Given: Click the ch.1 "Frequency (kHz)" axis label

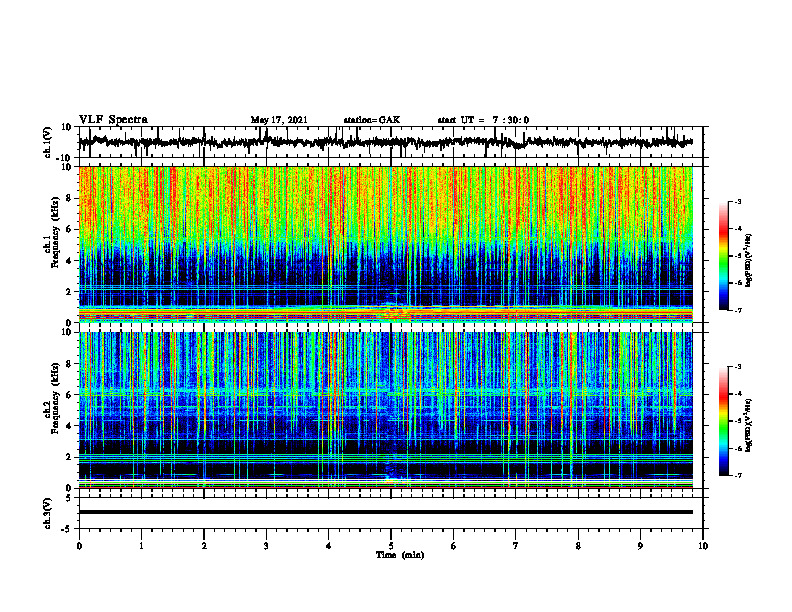Looking at the screenshot, I should pyautogui.click(x=55, y=232).
